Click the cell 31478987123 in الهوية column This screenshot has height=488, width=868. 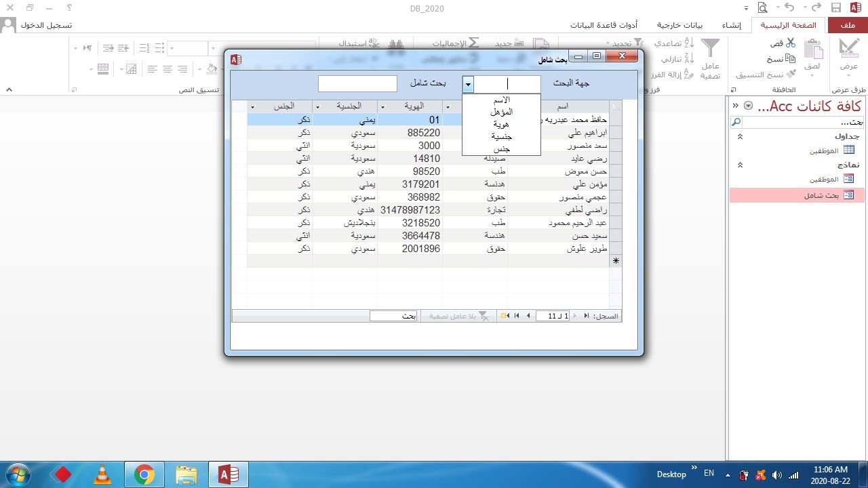pos(410,210)
